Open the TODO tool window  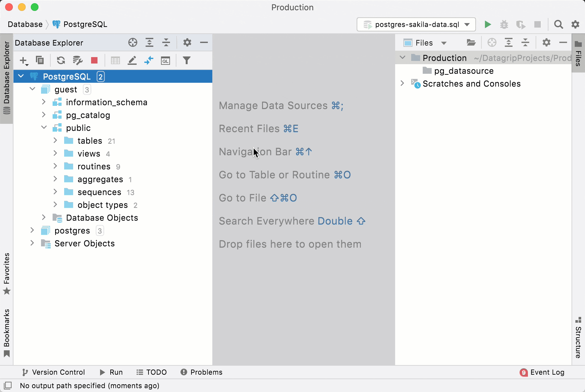152,372
